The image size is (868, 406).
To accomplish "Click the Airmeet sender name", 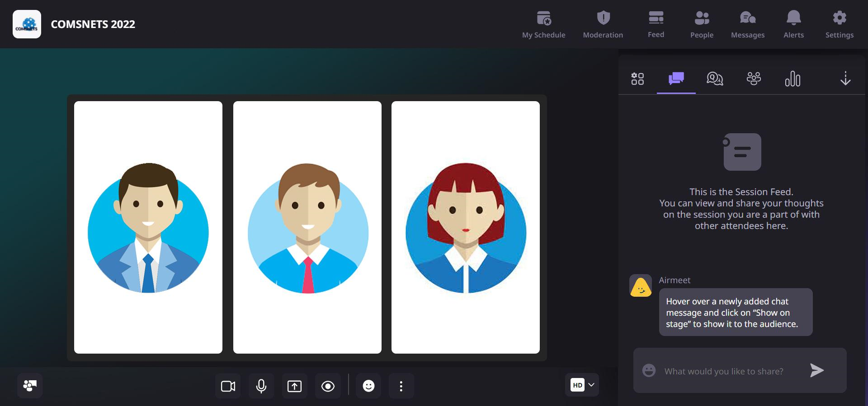I will pyautogui.click(x=675, y=280).
